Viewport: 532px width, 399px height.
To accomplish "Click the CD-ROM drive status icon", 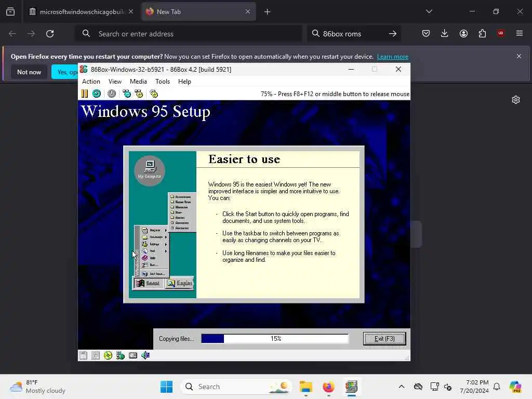I will 108,355.
